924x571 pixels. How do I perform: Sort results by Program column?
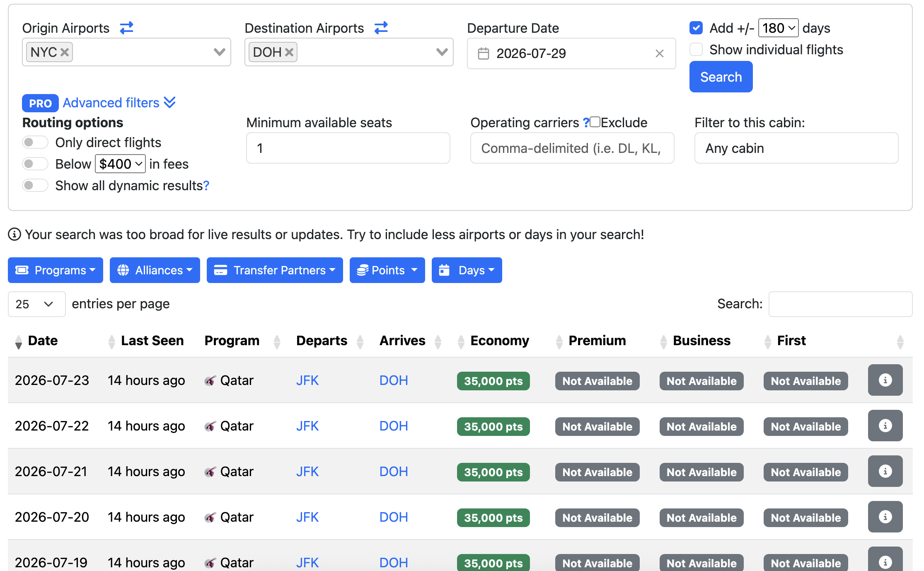[277, 342]
